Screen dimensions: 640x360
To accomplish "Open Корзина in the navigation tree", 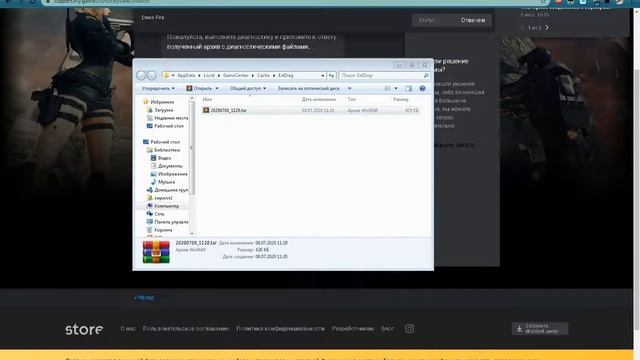I will (x=160, y=230).
